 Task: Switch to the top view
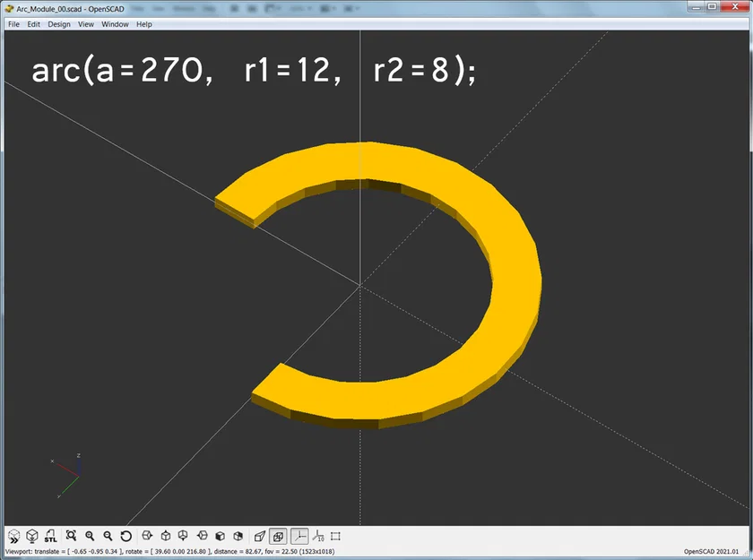pos(165,536)
